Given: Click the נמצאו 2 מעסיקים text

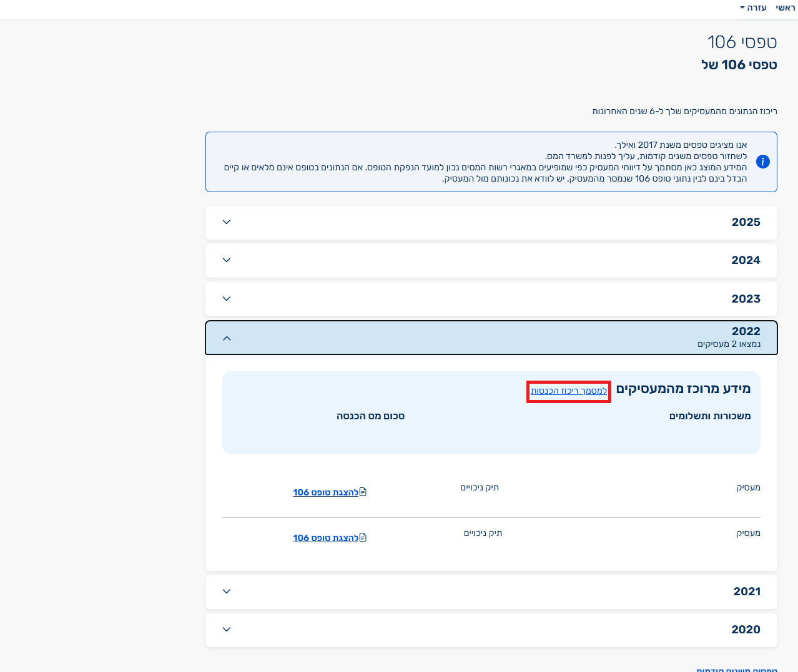Looking at the screenshot, I should coord(729,344).
